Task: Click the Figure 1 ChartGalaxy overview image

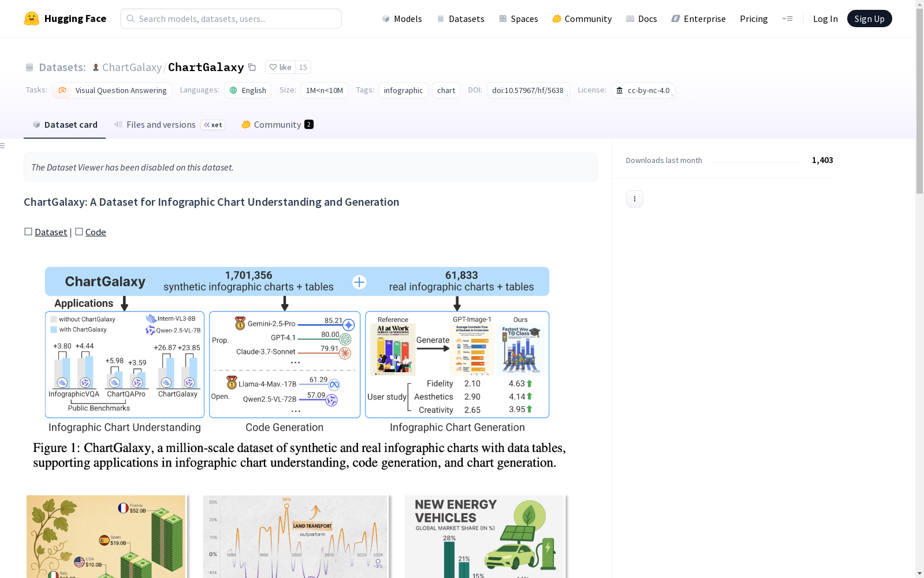Action: [297, 368]
